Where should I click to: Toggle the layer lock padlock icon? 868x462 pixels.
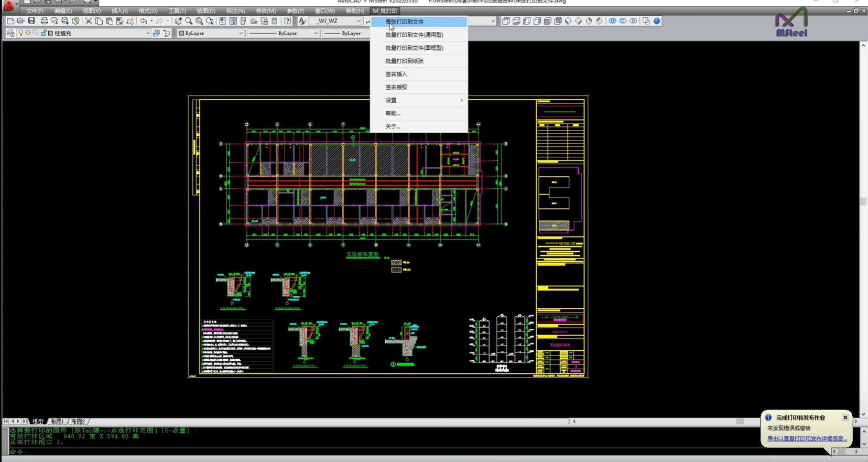click(x=44, y=33)
